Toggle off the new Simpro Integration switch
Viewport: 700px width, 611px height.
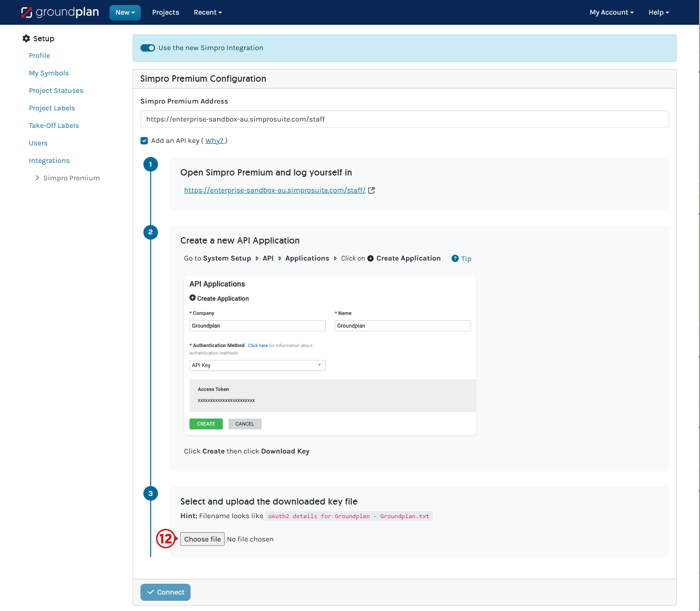coord(148,48)
